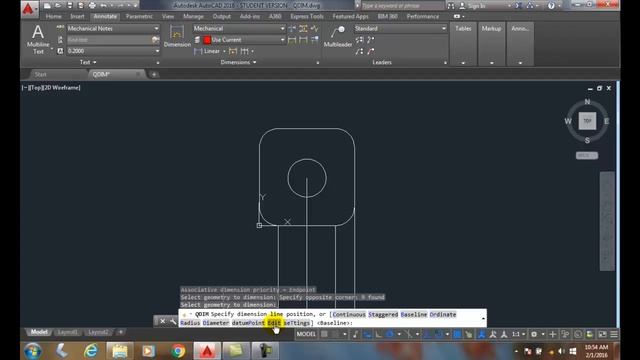Open the Mechanical dimension style dropdown

[239, 28]
